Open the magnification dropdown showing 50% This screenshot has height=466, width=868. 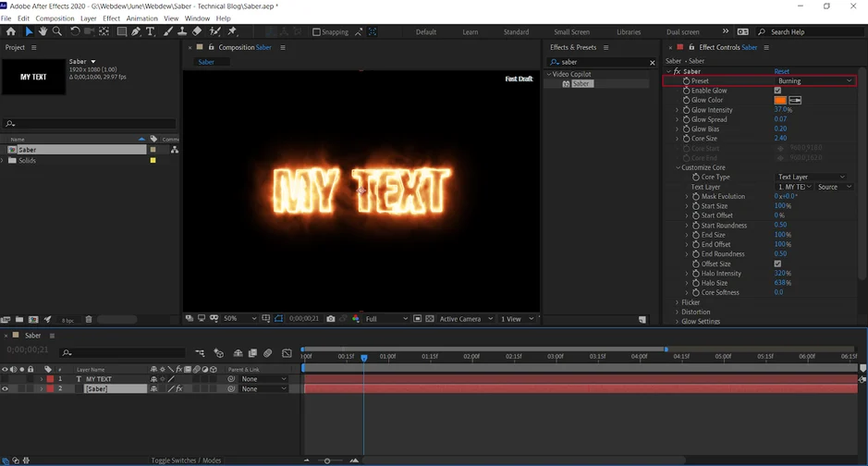[x=240, y=319]
